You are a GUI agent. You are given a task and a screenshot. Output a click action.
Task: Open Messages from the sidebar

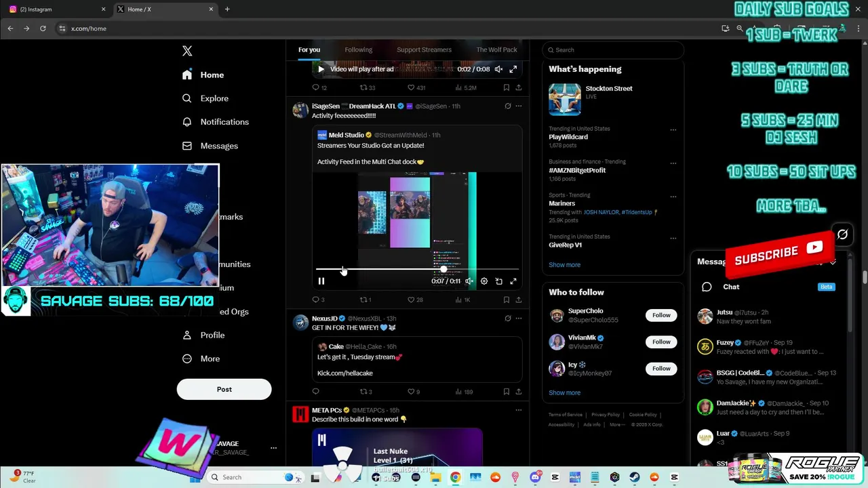pyautogui.click(x=210, y=146)
